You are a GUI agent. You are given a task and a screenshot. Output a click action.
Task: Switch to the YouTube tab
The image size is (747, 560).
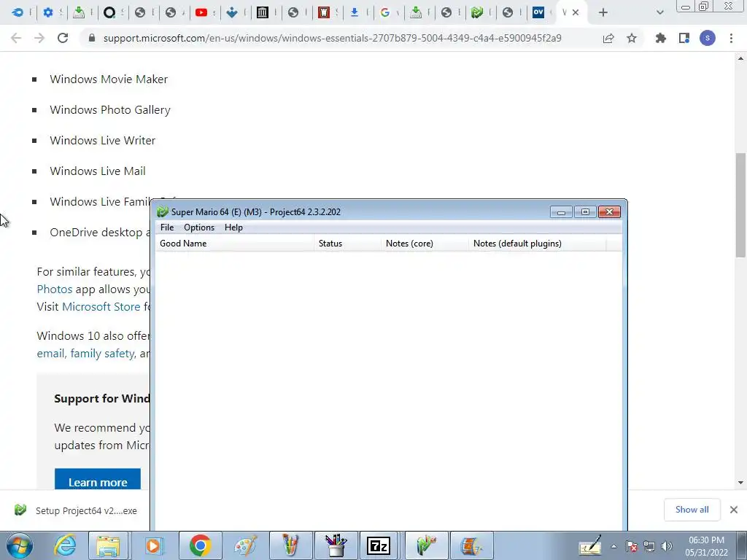point(201,12)
